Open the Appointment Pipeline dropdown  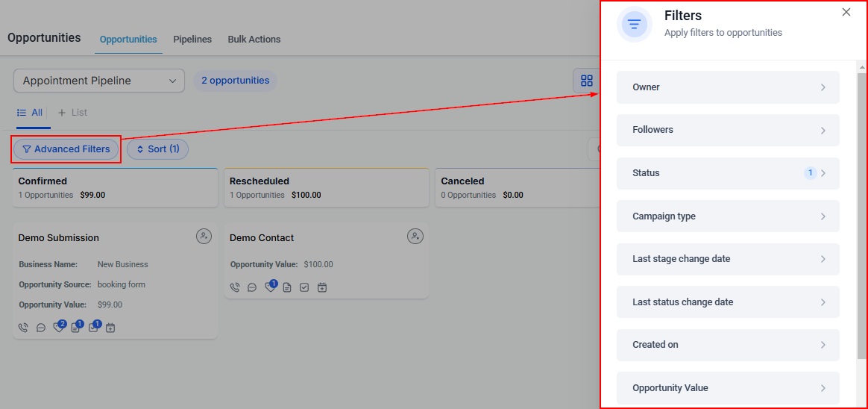pyautogui.click(x=99, y=81)
